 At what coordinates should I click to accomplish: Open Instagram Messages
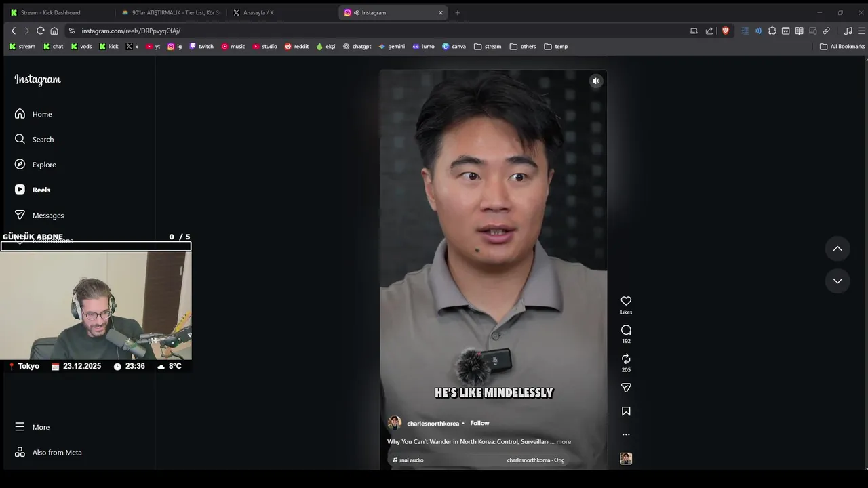[x=39, y=215]
